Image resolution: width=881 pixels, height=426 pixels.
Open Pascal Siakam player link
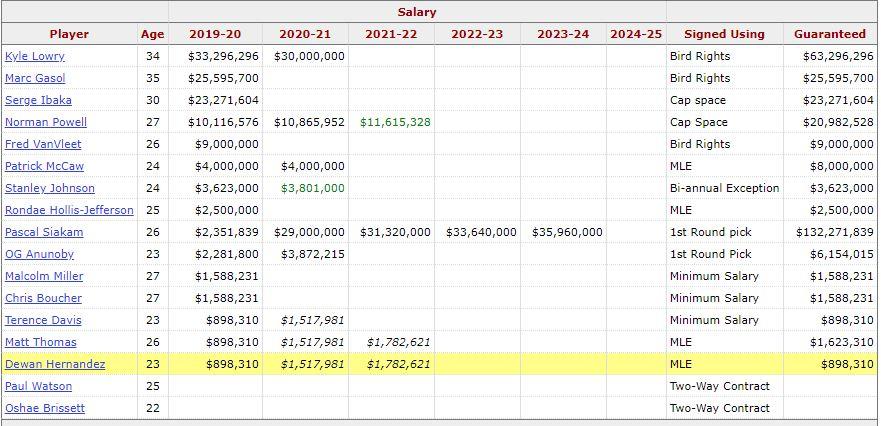pyautogui.click(x=44, y=232)
